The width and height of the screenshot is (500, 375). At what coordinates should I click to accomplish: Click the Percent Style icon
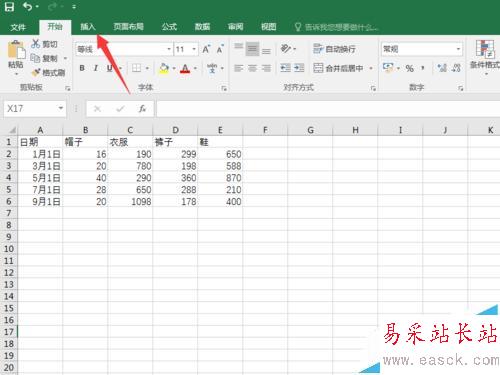pyautogui.click(x=410, y=68)
